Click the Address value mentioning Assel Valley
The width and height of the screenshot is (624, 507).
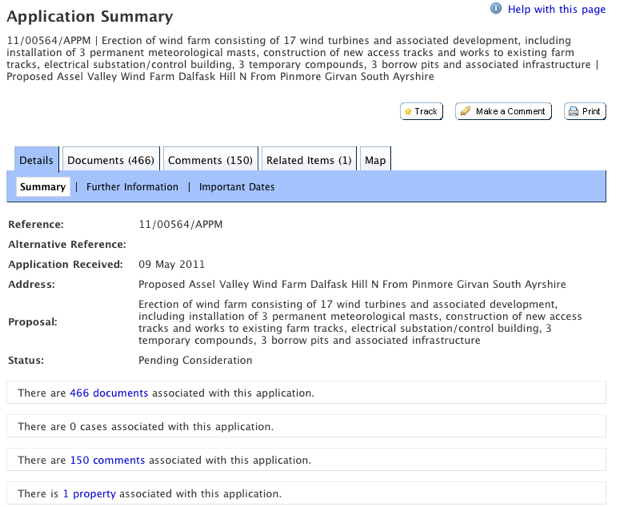pyautogui.click(x=352, y=284)
